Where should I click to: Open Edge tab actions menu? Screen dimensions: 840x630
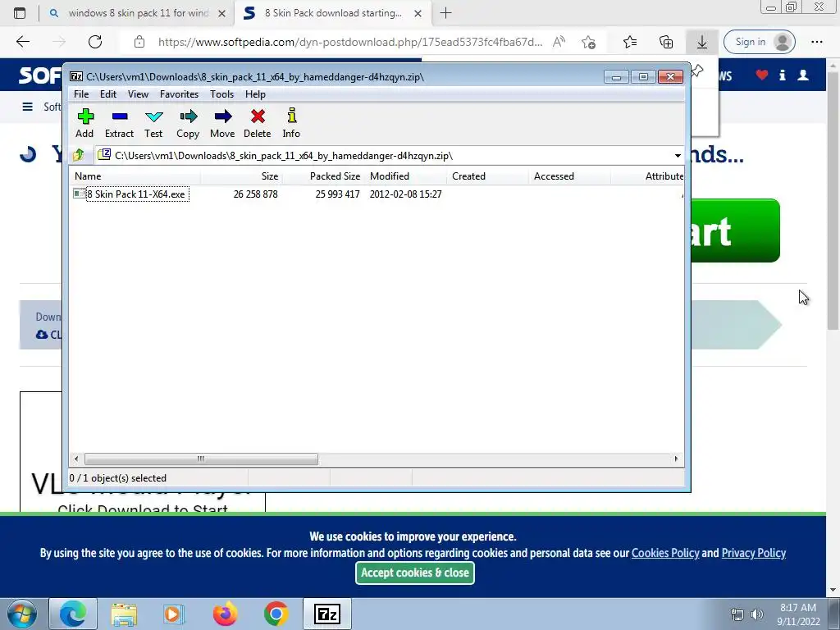(20, 13)
